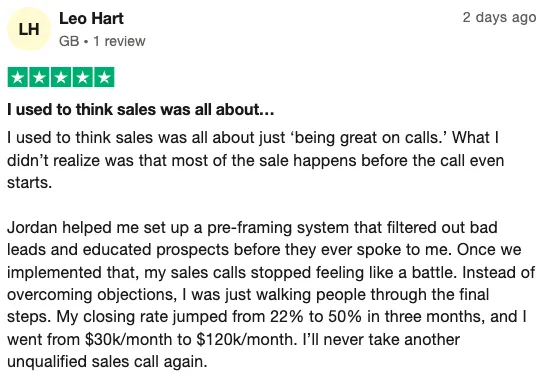
Task: Click the GB country label
Action: pos(69,41)
